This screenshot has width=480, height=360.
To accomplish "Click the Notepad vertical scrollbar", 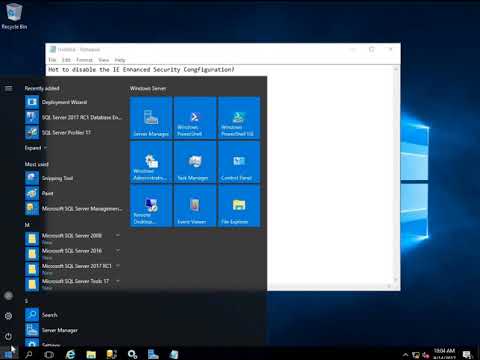I will pyautogui.click(x=396, y=175).
